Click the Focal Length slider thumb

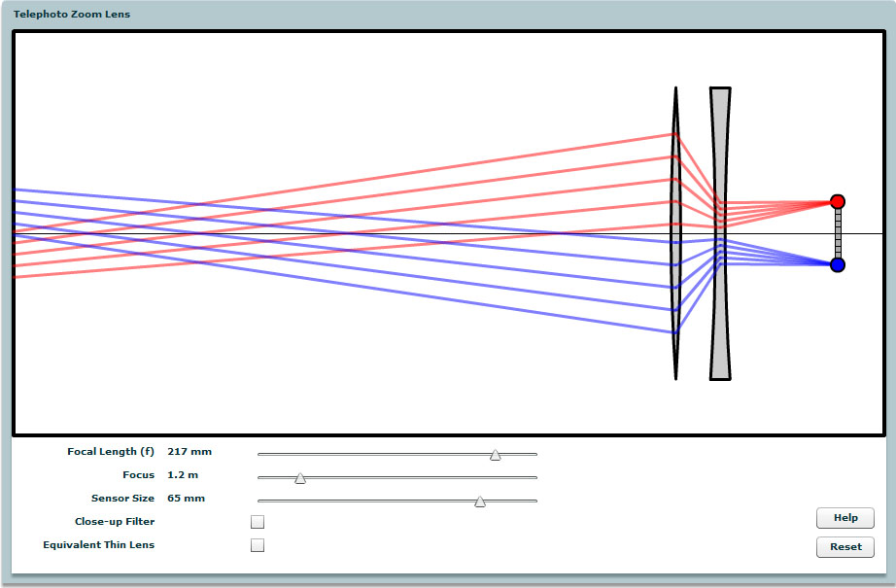click(495, 454)
